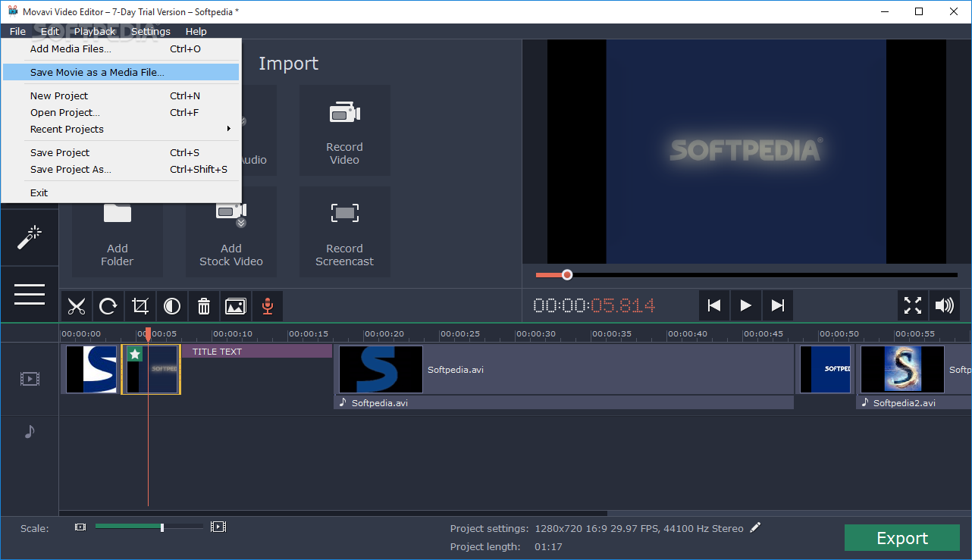Skip to next frame
972x560 pixels.
coord(778,305)
